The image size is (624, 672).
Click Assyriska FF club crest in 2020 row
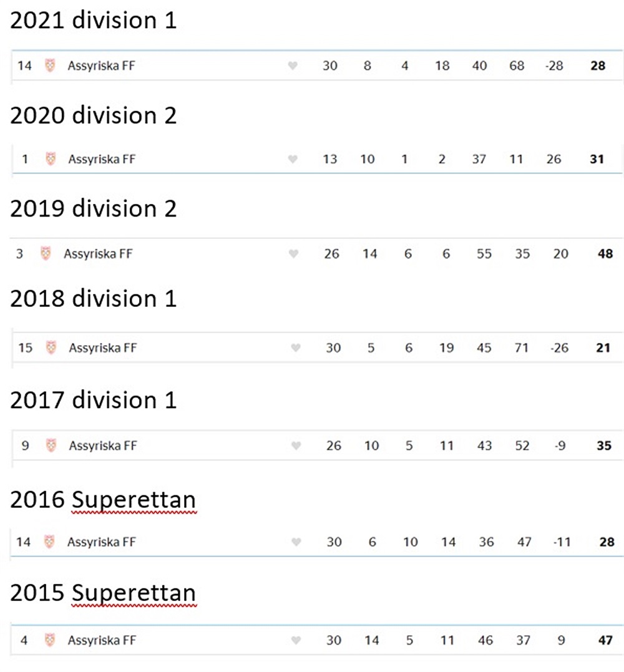pos(51,159)
